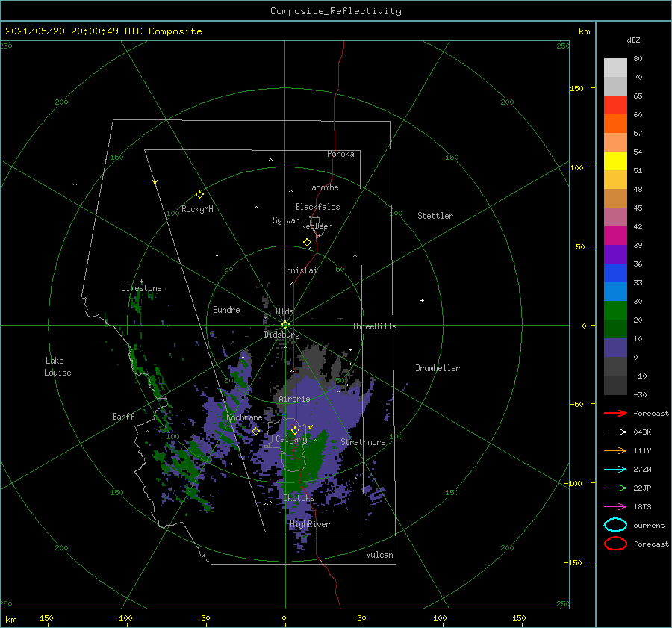Click the Strathmore label
This screenshot has width=672, height=628.
[363, 442]
